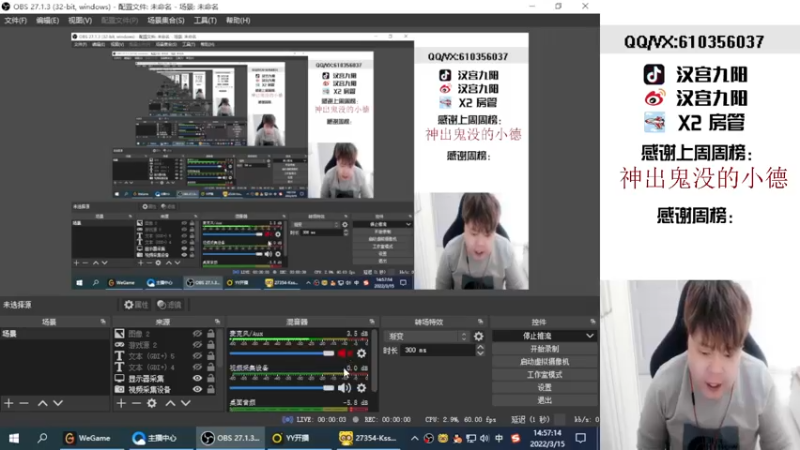Hide the 视频采集设备 source
Screen dimensions: 800x450
coord(197,389)
